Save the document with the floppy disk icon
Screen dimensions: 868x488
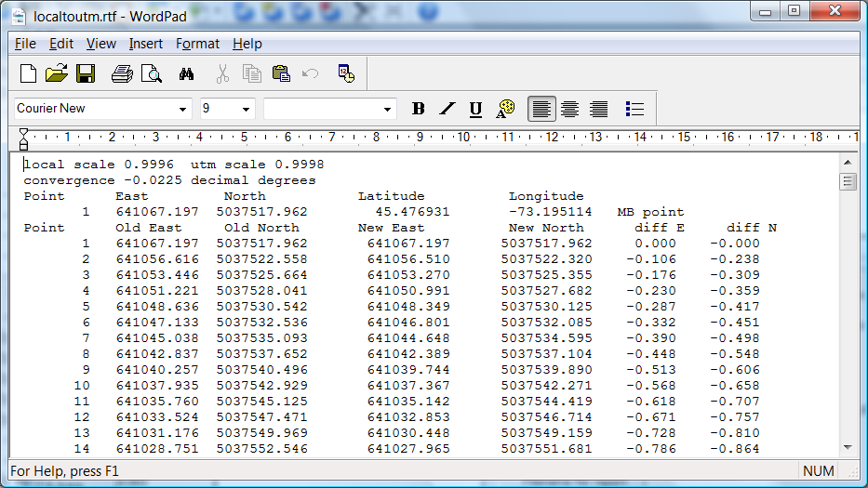coord(86,73)
